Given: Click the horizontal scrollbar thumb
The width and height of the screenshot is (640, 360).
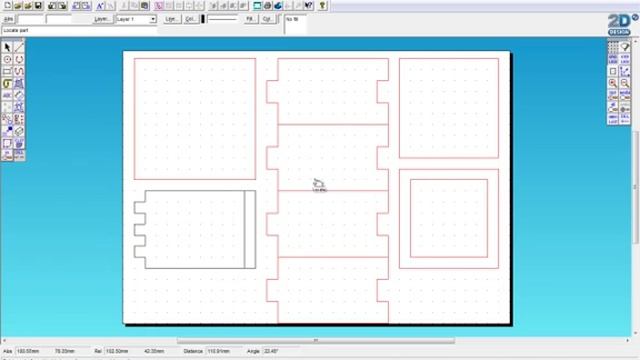Looking at the screenshot, I should point(316,340).
